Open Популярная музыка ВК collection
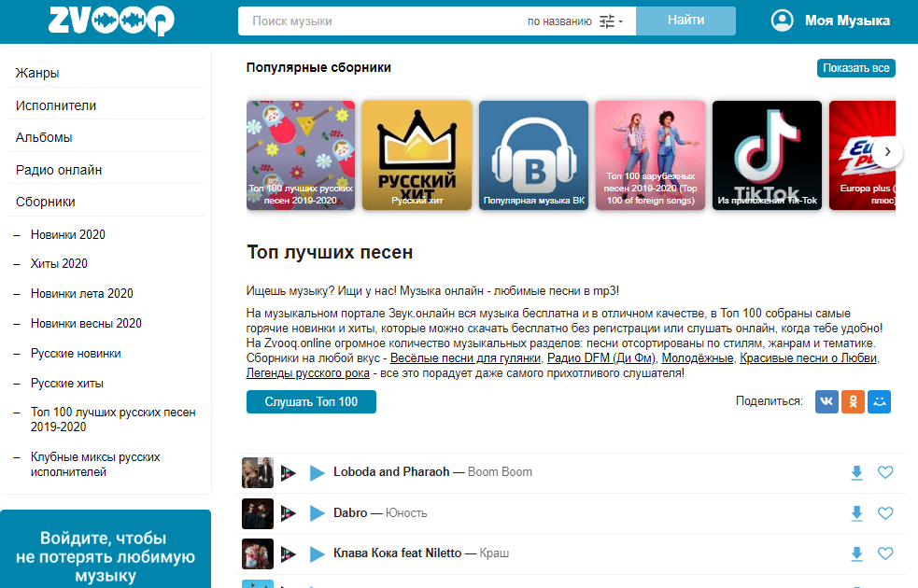Viewport: 918px width, 588px height. [533, 155]
